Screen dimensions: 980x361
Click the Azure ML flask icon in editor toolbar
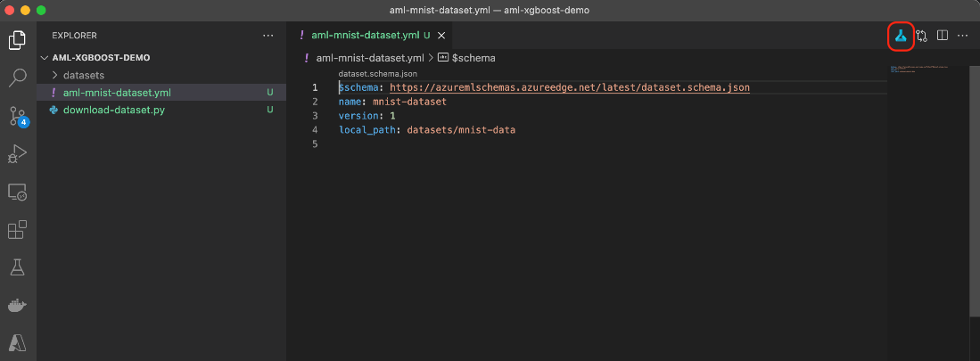(901, 36)
